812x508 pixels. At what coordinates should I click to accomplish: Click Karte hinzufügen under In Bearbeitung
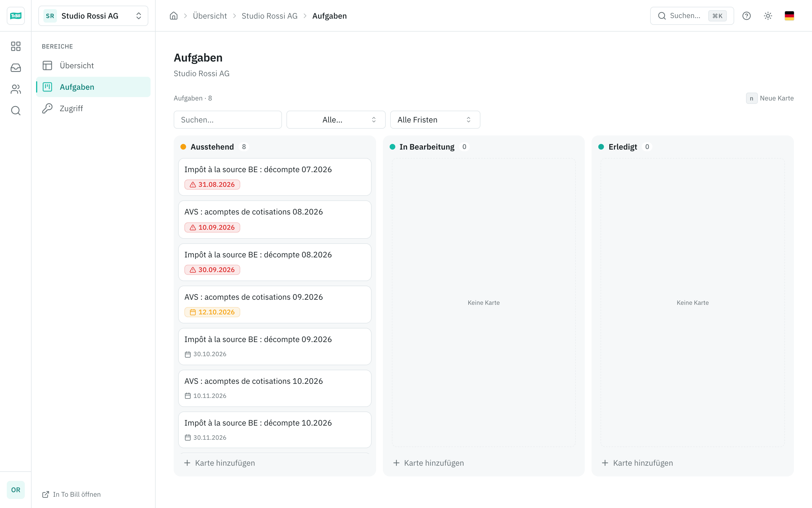coord(429,463)
